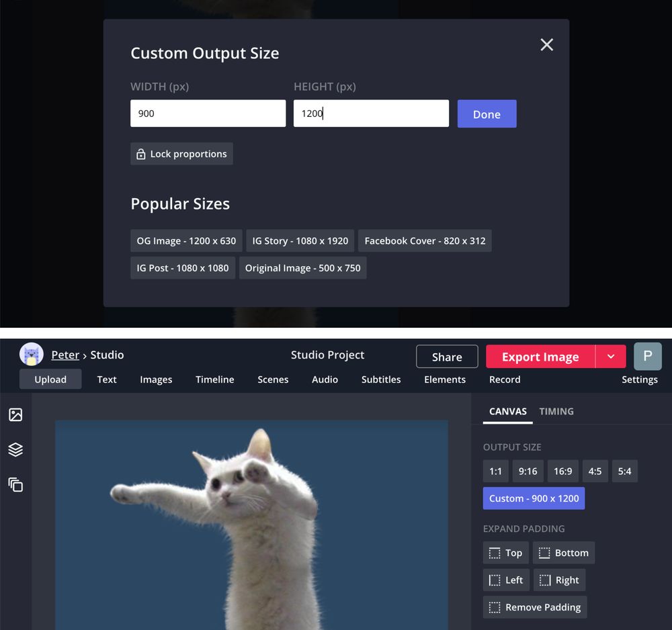Select the 9:16 aspect ratio

[x=528, y=471]
